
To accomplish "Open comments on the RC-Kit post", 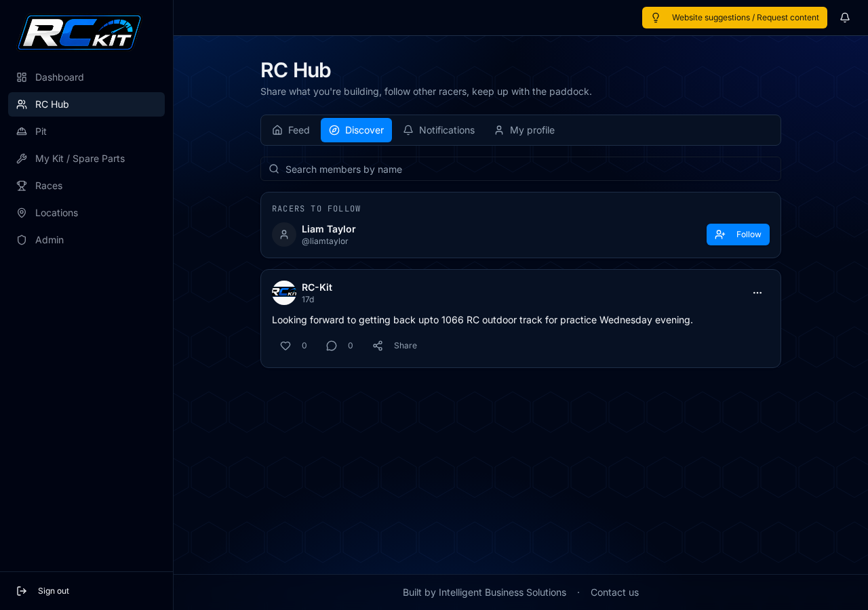I will [x=339, y=346].
